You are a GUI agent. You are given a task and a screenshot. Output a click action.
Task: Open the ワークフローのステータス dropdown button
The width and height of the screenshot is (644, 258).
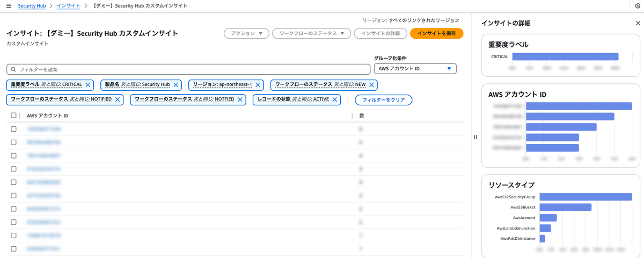tap(312, 33)
